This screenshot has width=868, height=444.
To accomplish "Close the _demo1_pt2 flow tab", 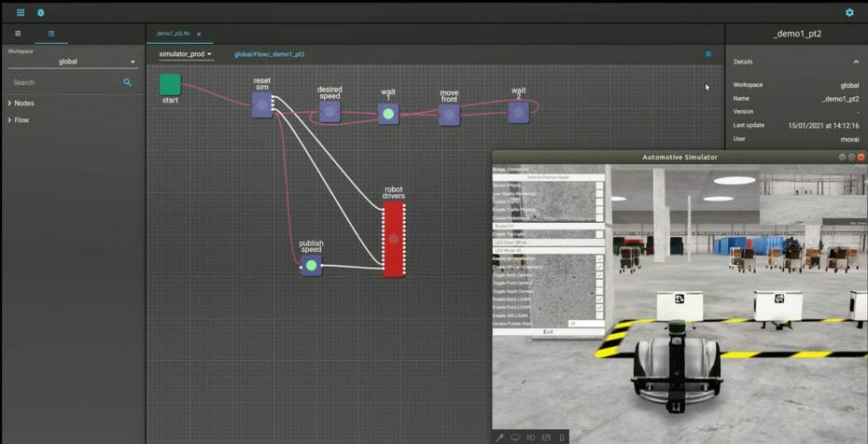I will coord(200,34).
